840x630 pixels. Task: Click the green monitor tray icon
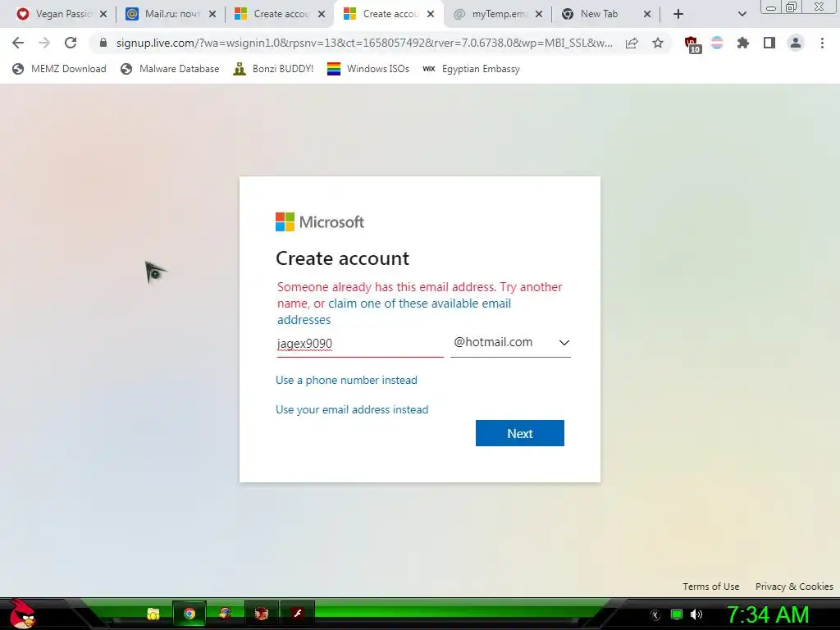tap(677, 614)
